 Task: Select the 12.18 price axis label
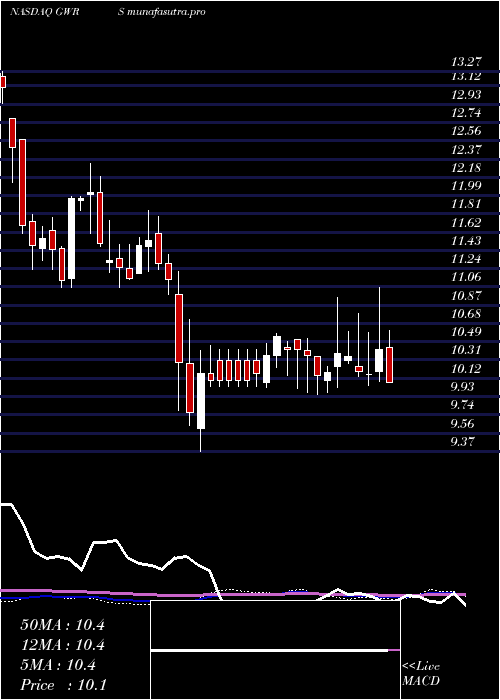tap(466, 168)
